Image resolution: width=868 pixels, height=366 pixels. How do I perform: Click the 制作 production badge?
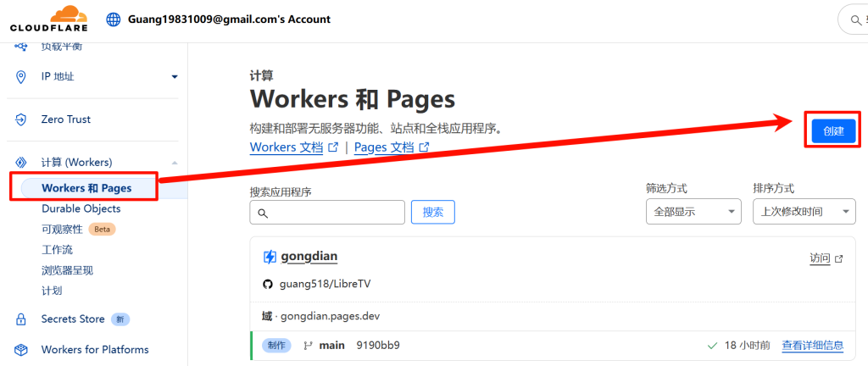[x=276, y=346]
